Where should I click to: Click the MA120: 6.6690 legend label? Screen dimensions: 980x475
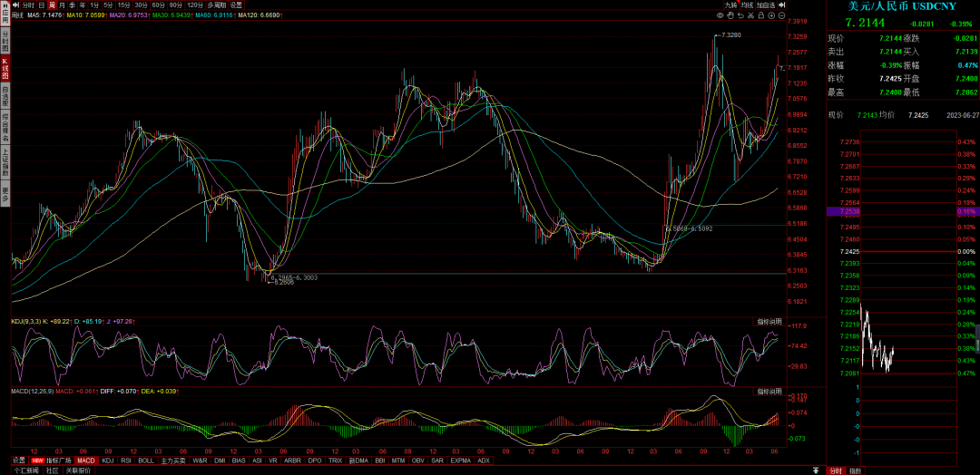click(261, 15)
